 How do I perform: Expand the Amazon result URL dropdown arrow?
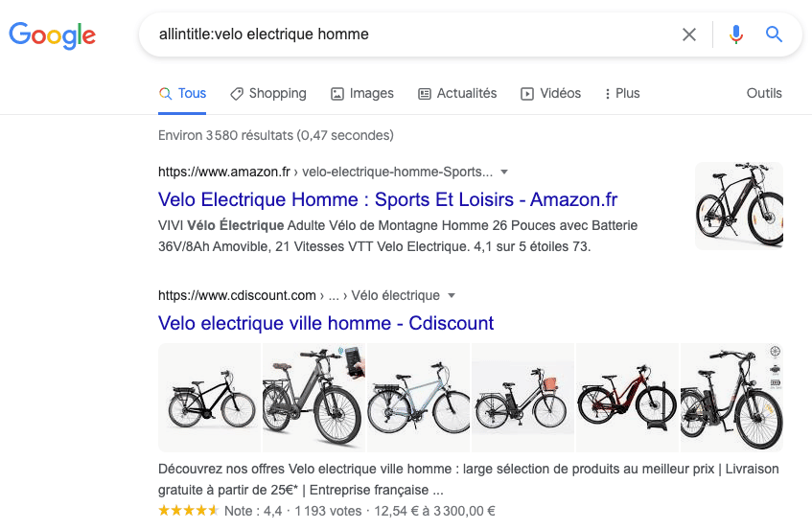pyautogui.click(x=505, y=172)
